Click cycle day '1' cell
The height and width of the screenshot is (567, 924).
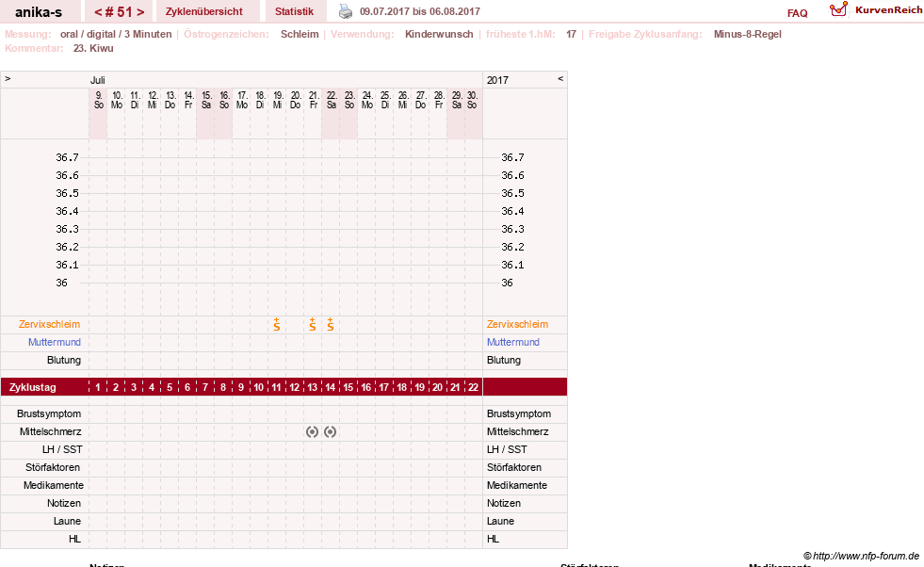pyautogui.click(x=98, y=387)
